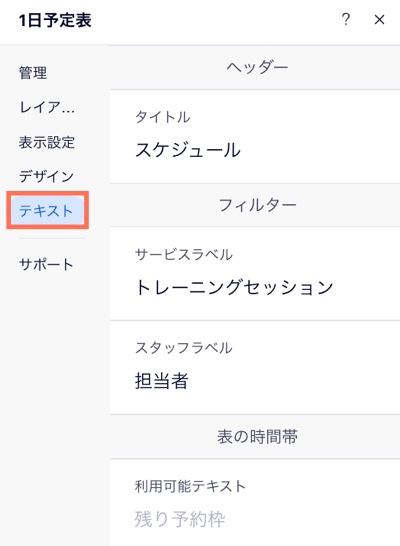Click the 残り予約枠 placeholder text field

tap(255, 519)
